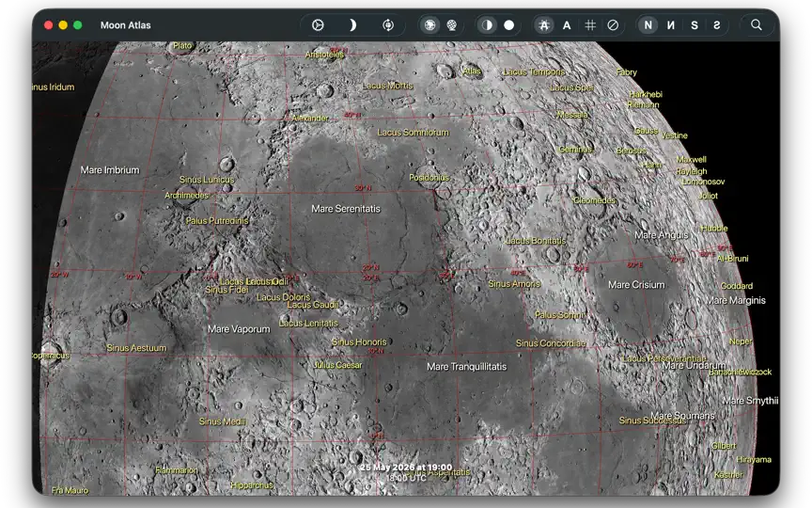Select the Posidonius crater label
The height and width of the screenshot is (508, 812).
tap(429, 177)
